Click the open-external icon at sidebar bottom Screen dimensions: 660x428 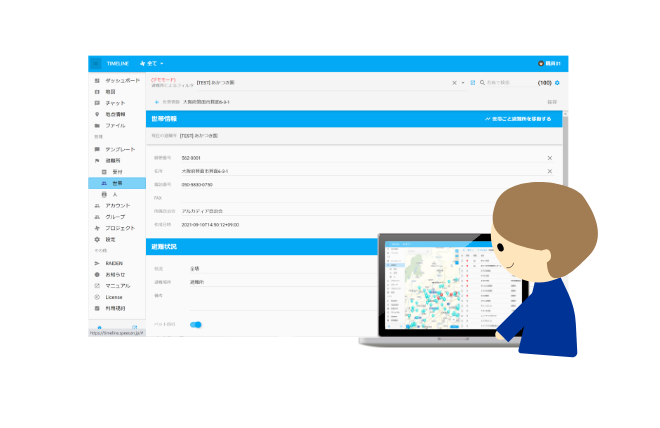pos(134,327)
